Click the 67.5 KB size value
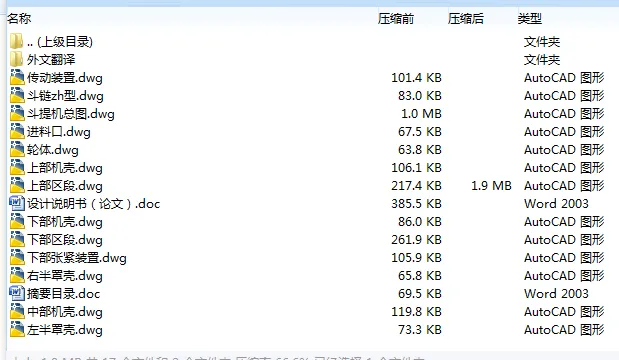The image size is (619, 360). click(x=420, y=132)
